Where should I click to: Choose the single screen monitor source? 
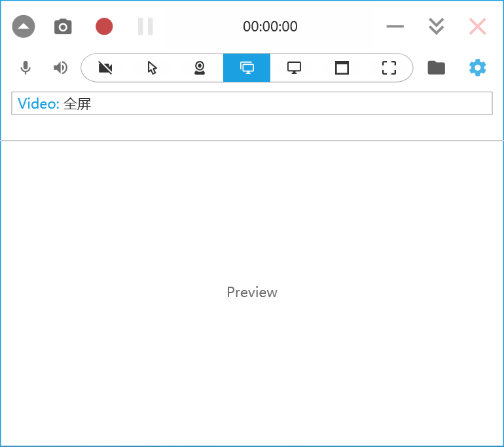click(294, 67)
